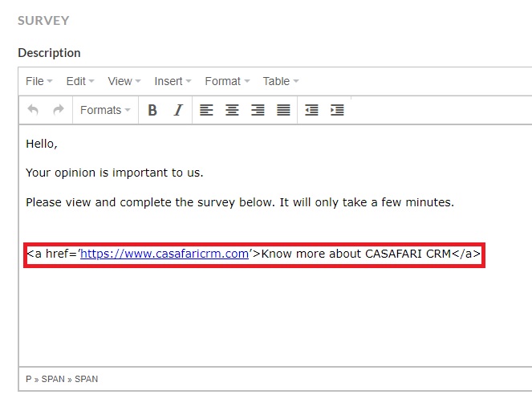Viewport: 532px width, 415px height.
Task: Click the 'Please view and complete the survey' line
Action: click(240, 202)
